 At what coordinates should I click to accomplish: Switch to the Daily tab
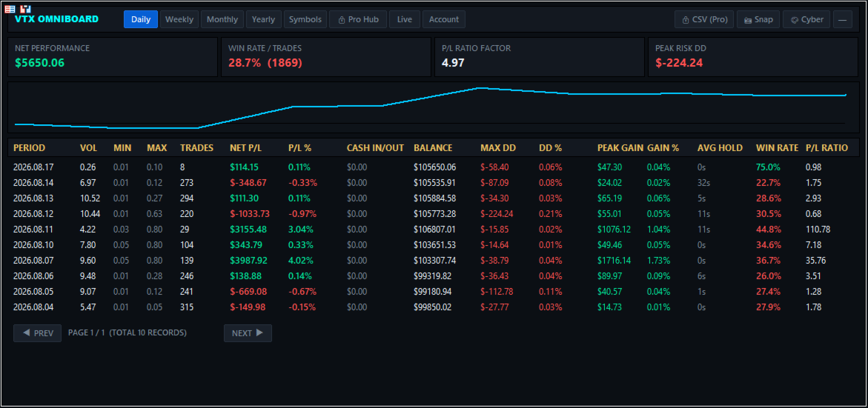(x=141, y=19)
